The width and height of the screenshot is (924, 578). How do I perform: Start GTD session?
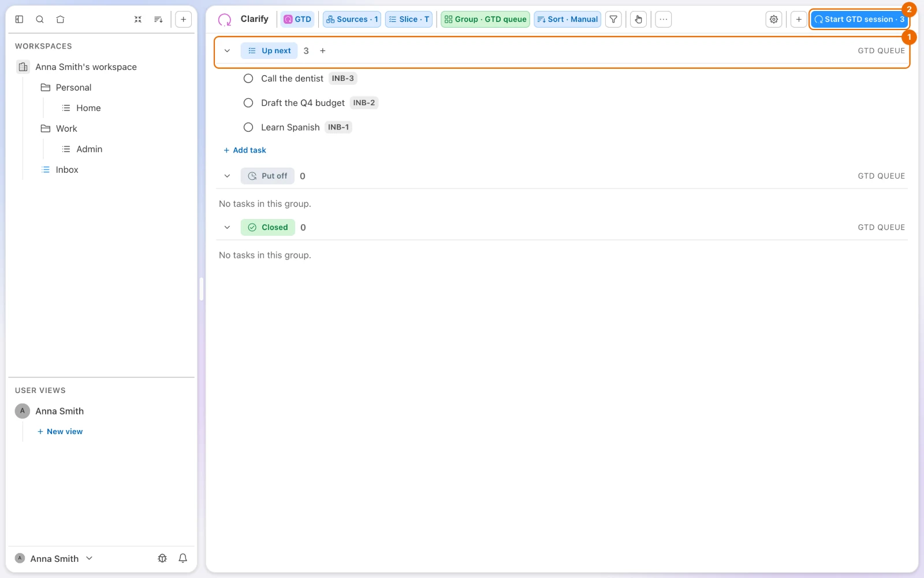pos(859,19)
